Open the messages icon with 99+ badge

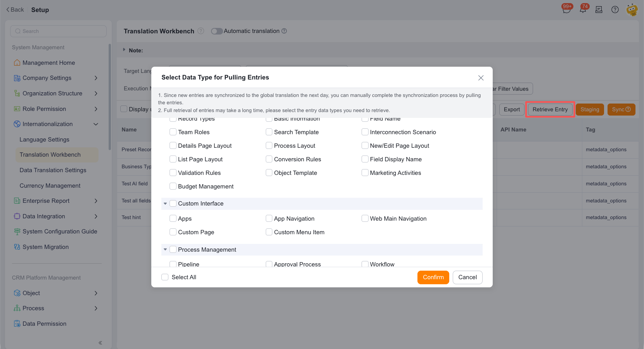[567, 9]
